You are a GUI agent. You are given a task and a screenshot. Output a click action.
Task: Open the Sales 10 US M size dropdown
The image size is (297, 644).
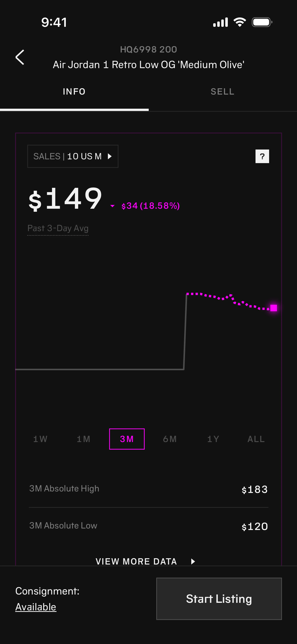click(x=73, y=156)
